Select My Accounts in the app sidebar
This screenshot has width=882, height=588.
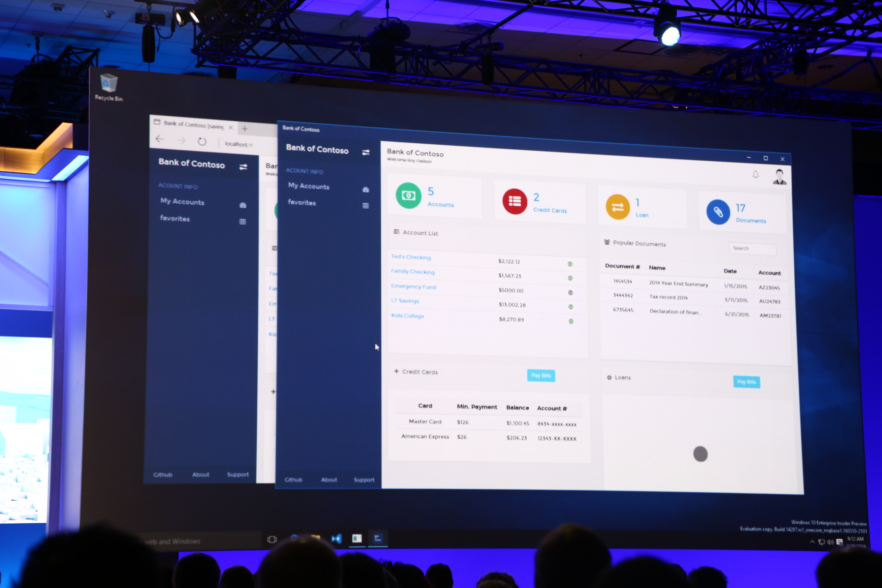pos(309,186)
